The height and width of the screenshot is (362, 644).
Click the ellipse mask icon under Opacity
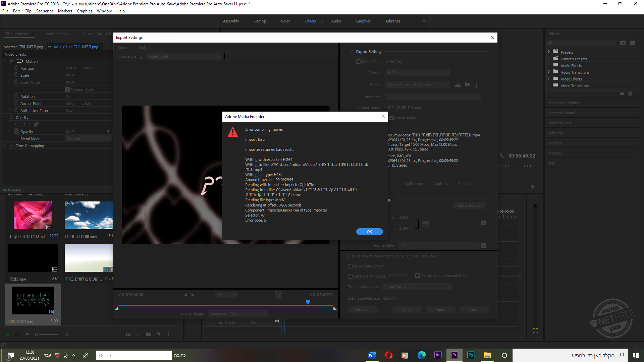pos(18,124)
